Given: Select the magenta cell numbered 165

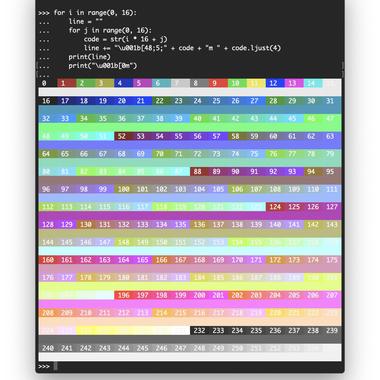Looking at the screenshot, I should click(143, 260).
